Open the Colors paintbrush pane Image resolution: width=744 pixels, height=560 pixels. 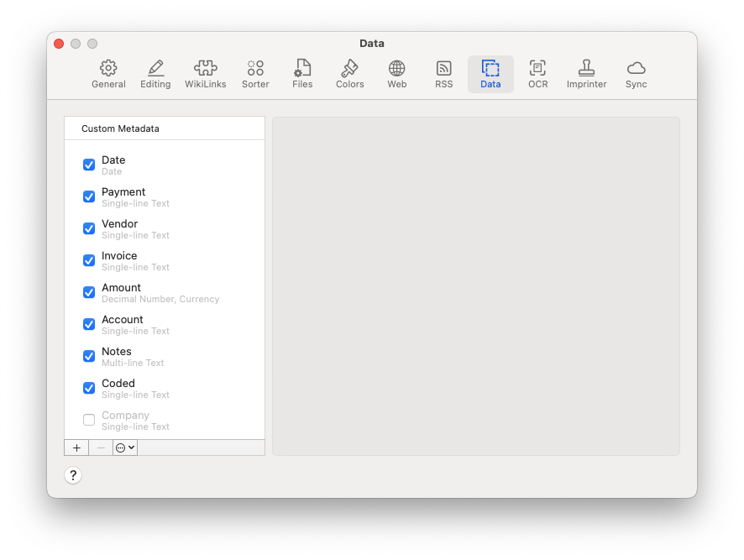pyautogui.click(x=349, y=74)
